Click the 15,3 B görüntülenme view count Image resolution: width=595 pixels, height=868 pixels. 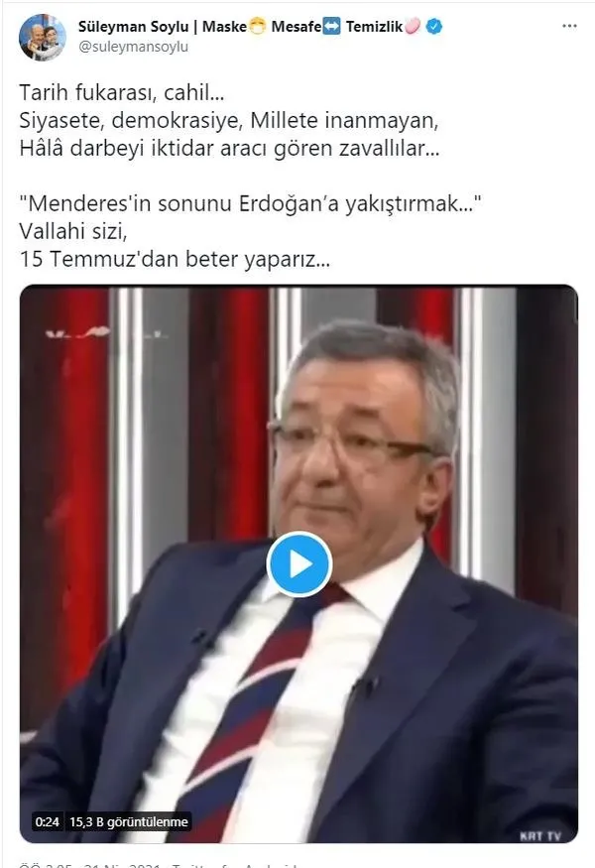128,822
